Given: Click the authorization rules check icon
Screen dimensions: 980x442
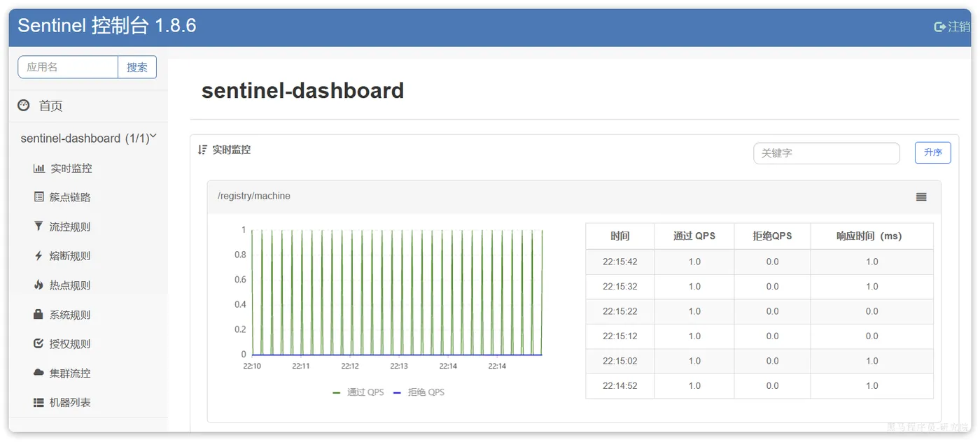Looking at the screenshot, I should pyautogui.click(x=38, y=344).
